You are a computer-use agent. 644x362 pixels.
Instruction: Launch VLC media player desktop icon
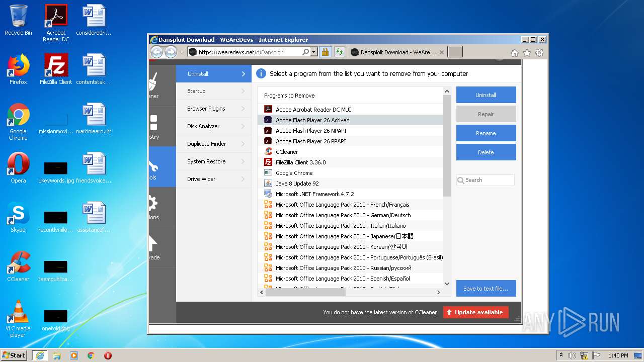tap(18, 319)
